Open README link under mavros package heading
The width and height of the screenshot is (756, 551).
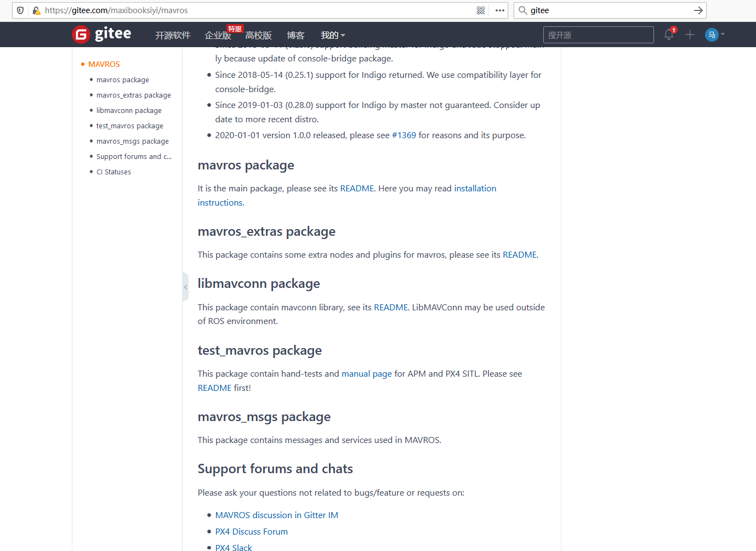point(357,188)
